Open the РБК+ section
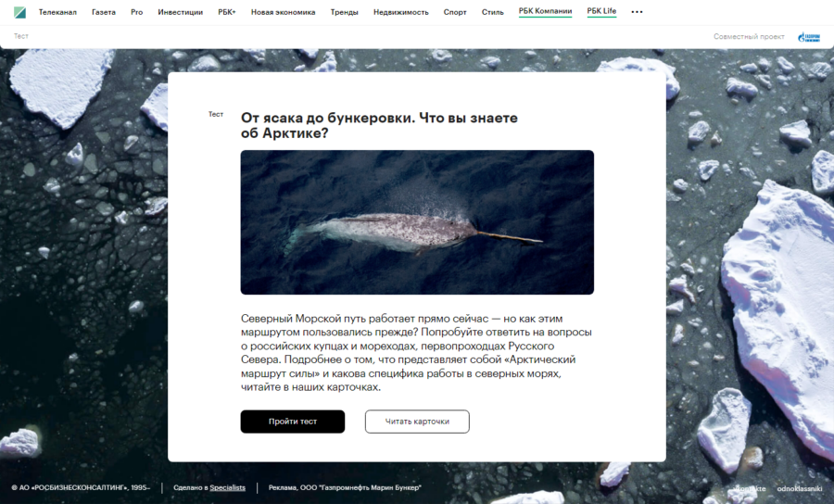This screenshot has height=504, width=834. coord(227,12)
